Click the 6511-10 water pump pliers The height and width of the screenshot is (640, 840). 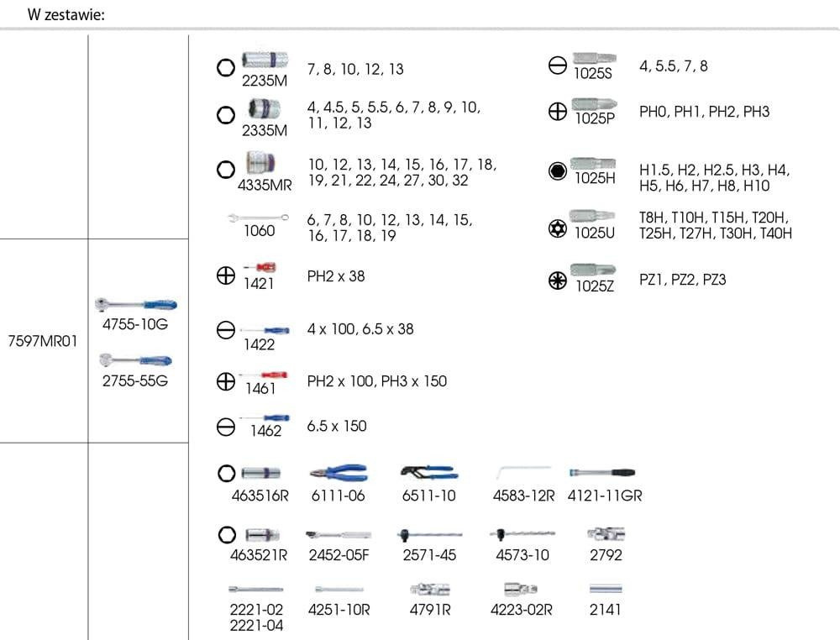click(428, 472)
